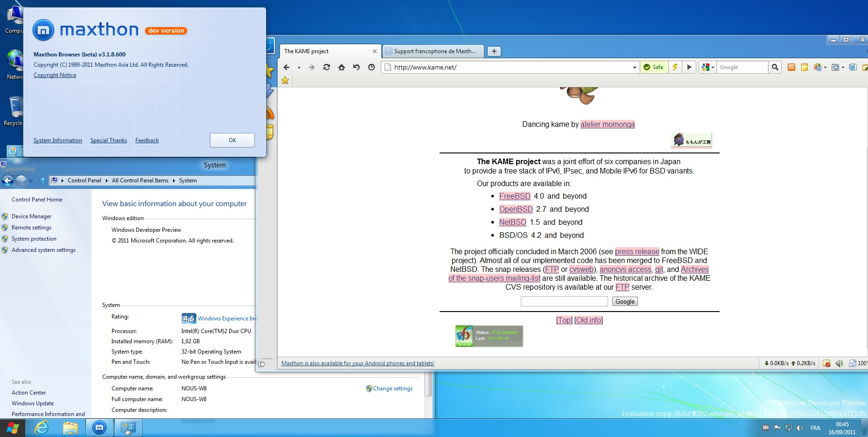Click the lightning quick-mode icon in address bar
868x437 pixels.
pyautogui.click(x=675, y=67)
